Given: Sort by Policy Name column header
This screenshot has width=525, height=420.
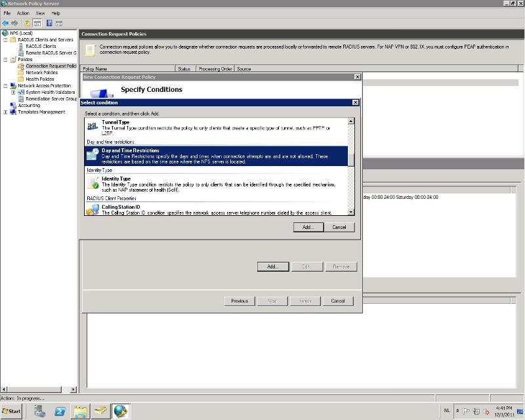Looking at the screenshot, I should click(128, 69).
